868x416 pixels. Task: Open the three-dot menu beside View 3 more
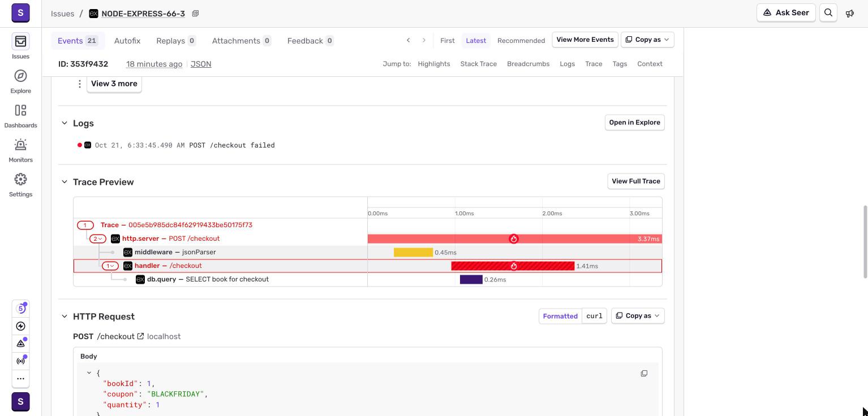(x=80, y=84)
